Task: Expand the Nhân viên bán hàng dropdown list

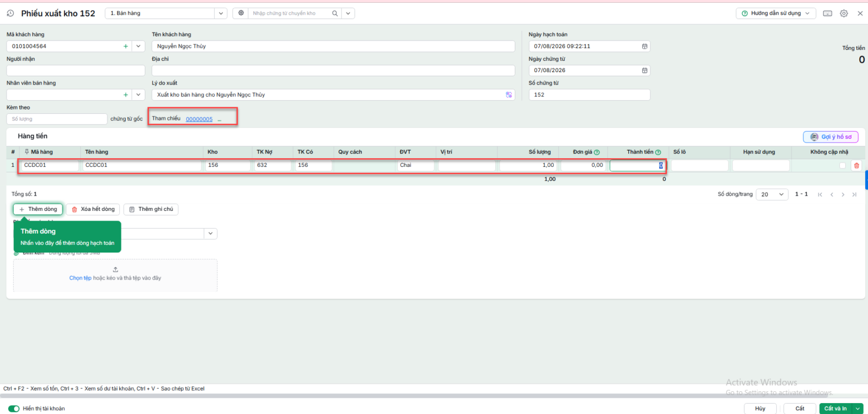Action: point(139,95)
